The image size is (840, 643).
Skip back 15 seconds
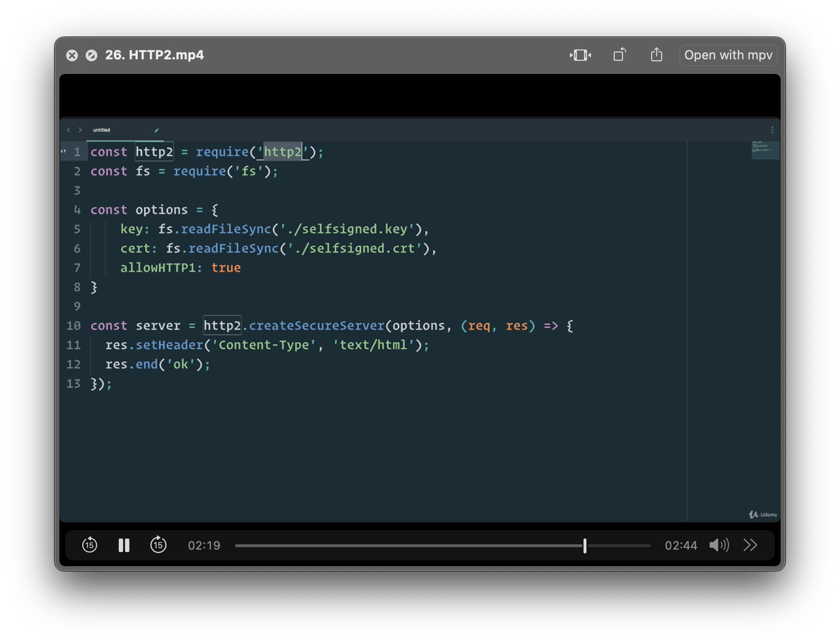(x=90, y=545)
